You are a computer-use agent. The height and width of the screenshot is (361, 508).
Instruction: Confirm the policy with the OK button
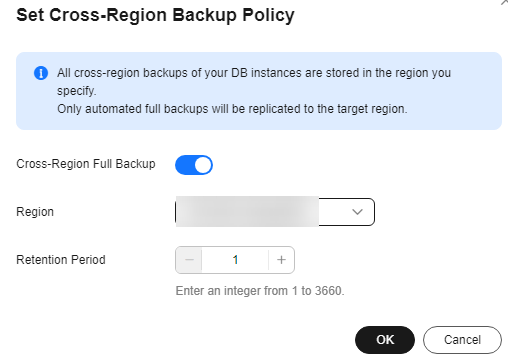click(x=385, y=340)
